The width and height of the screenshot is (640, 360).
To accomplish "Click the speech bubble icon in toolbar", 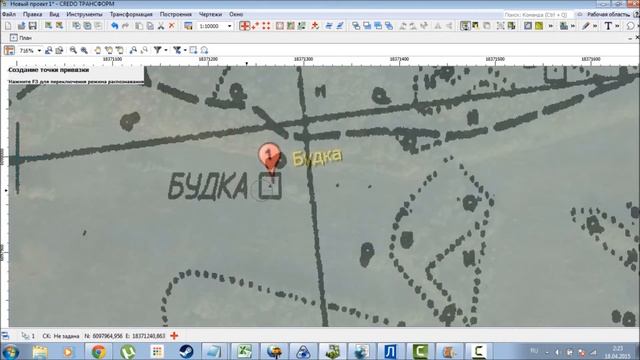I will click(630, 26).
